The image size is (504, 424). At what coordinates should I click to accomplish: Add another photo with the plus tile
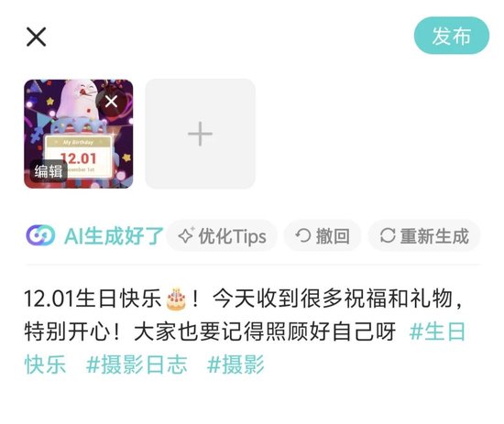200,134
